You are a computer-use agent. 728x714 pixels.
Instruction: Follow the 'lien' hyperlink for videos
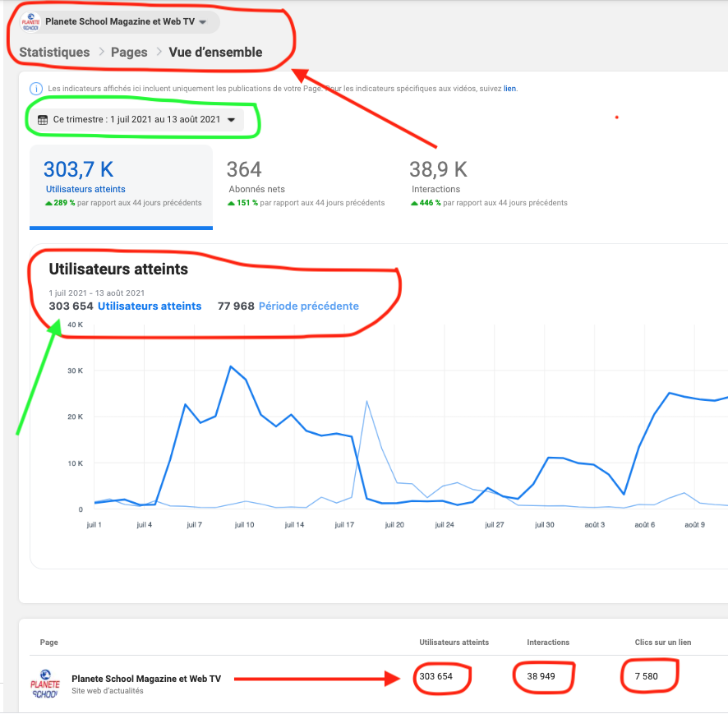pos(509,88)
